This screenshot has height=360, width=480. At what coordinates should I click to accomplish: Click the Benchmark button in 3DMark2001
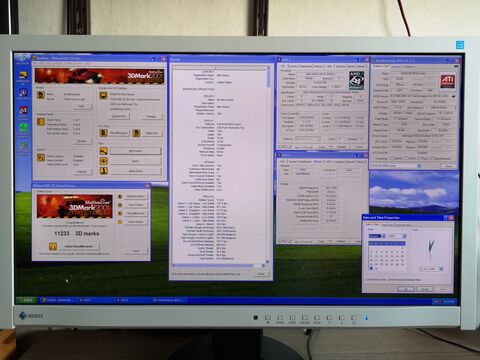135,151
